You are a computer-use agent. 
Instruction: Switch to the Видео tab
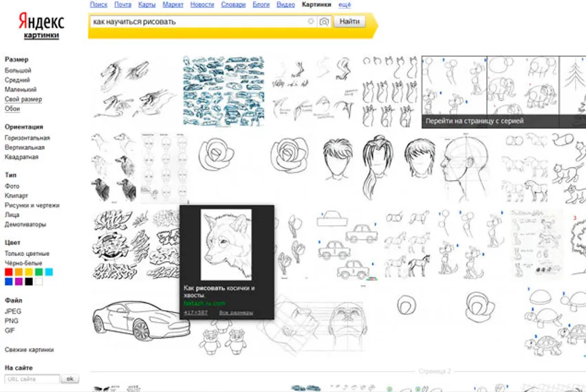pyautogui.click(x=285, y=4)
